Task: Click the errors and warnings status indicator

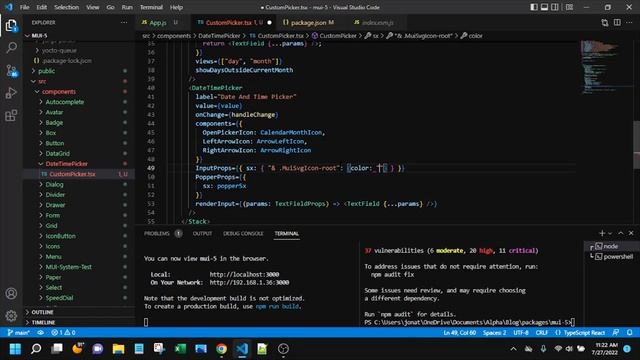Action: (x=63, y=333)
